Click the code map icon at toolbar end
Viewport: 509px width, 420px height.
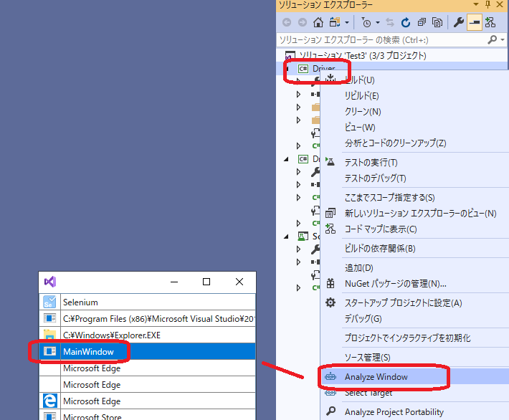(490, 22)
